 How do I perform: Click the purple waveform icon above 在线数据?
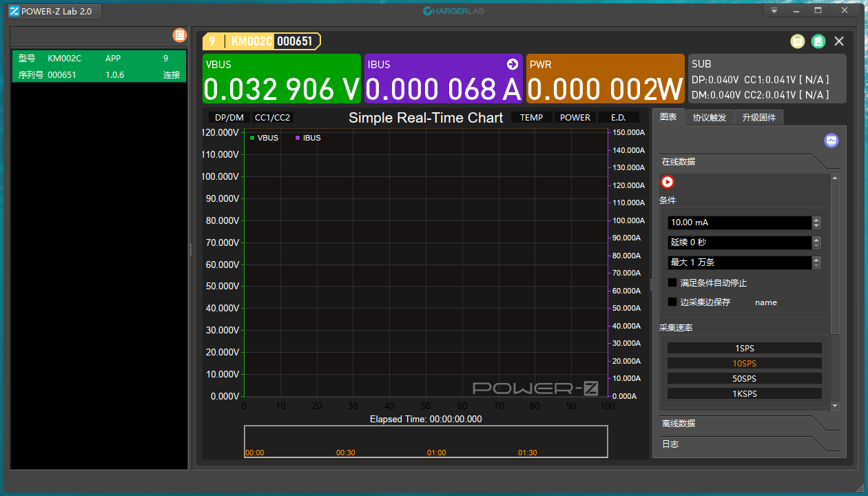831,140
